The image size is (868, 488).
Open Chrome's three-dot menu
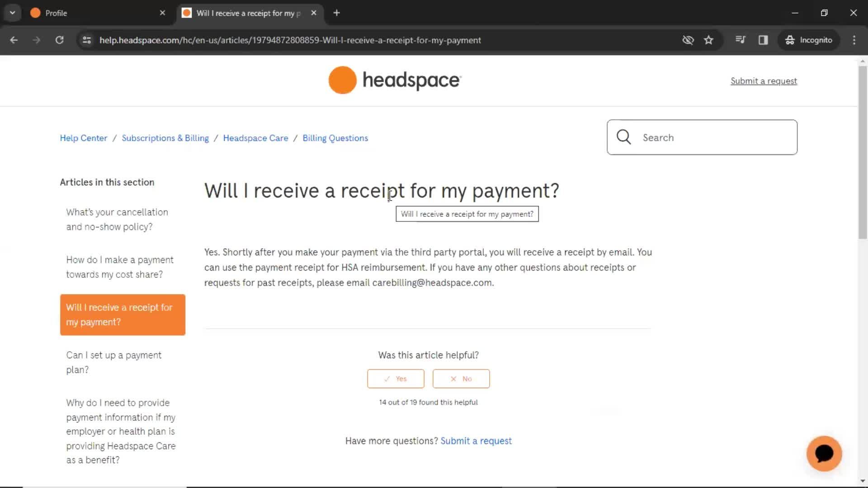(854, 40)
